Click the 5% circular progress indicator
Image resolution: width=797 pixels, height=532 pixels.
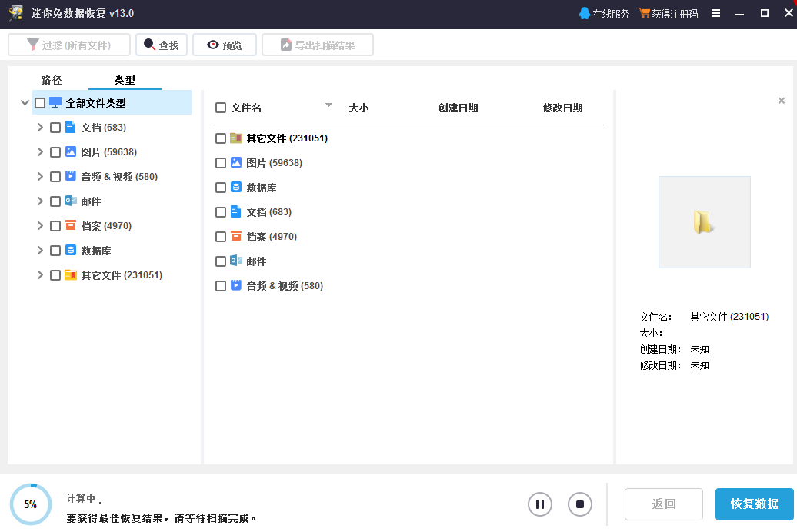click(31, 505)
